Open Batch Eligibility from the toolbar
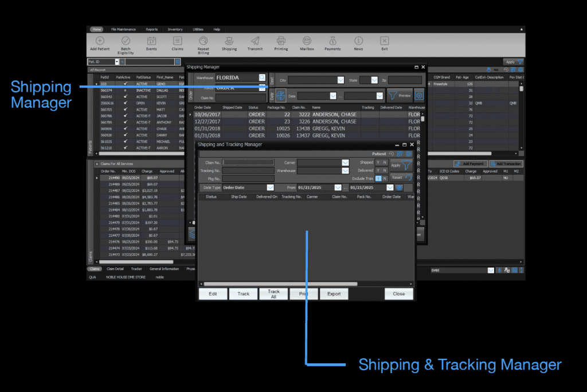 (x=126, y=42)
